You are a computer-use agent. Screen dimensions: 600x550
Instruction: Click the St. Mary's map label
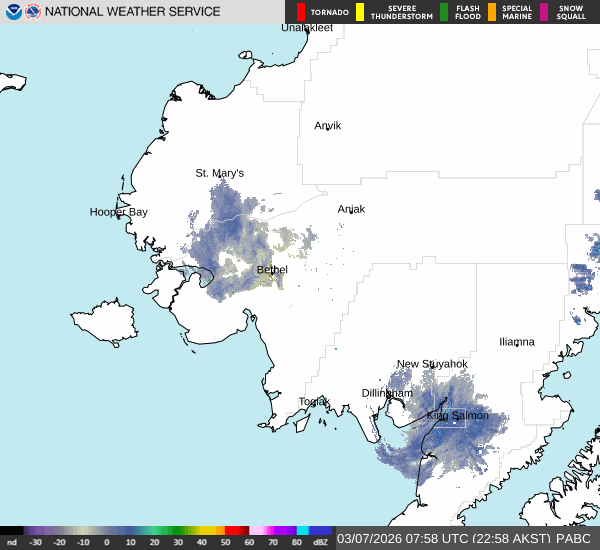pos(219,173)
